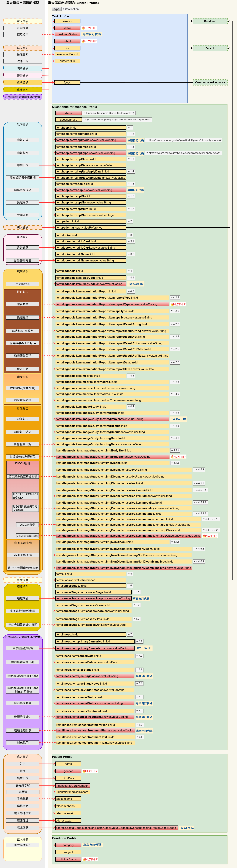Screen dimensions: 237x868
Task: Click the subject element in Condition Profile
Action: pos(68,852)
